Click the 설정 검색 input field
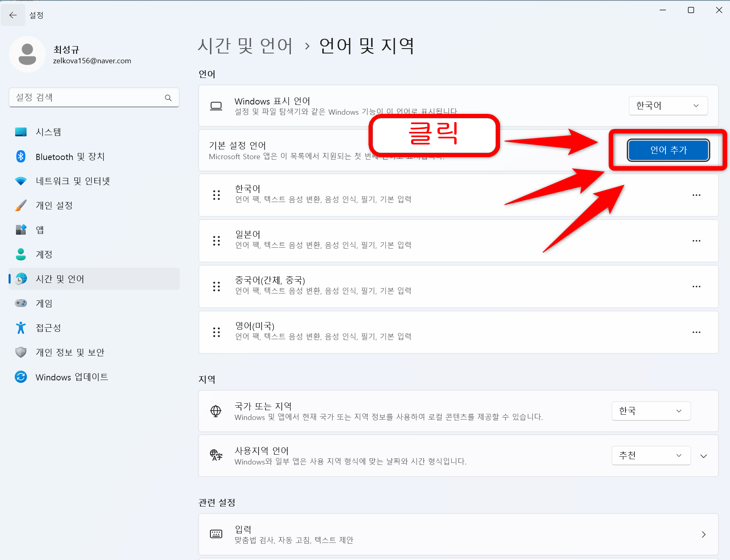Image resolution: width=730 pixels, height=560 pixels. 94,98
